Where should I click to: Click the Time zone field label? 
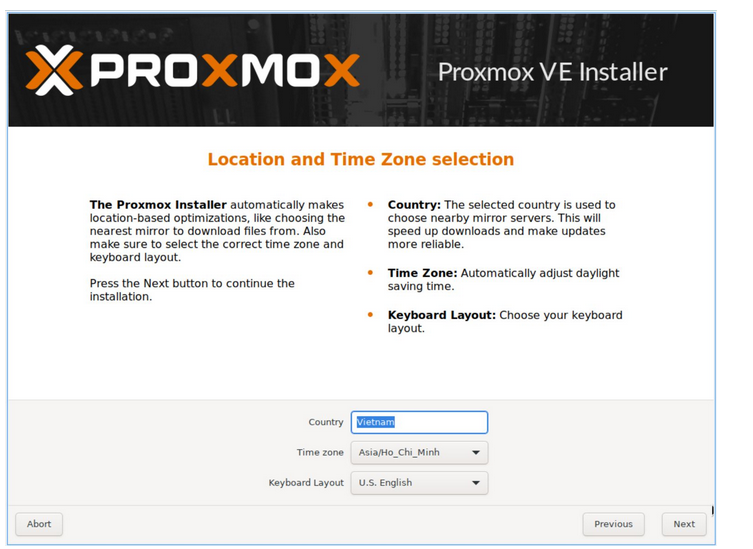320,452
